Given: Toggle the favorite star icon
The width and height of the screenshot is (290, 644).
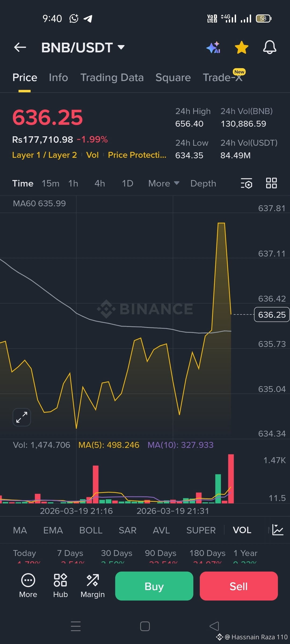Looking at the screenshot, I should click(x=241, y=47).
